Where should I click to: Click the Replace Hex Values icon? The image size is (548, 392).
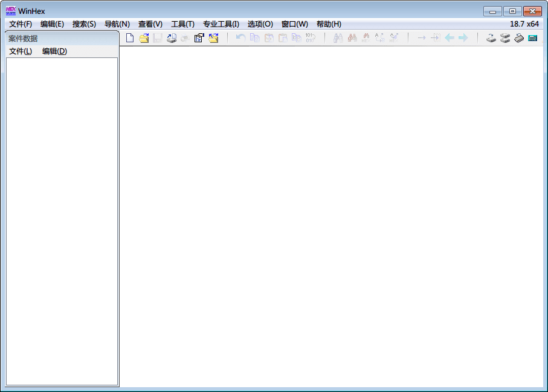394,37
